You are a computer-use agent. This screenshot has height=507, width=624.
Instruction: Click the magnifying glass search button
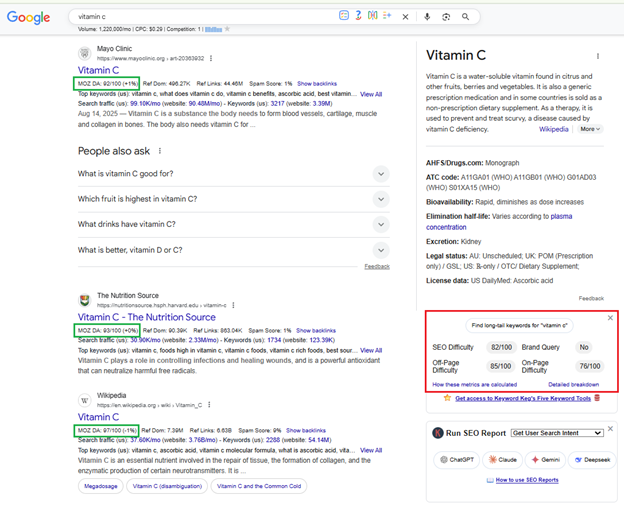pyautogui.click(x=465, y=17)
